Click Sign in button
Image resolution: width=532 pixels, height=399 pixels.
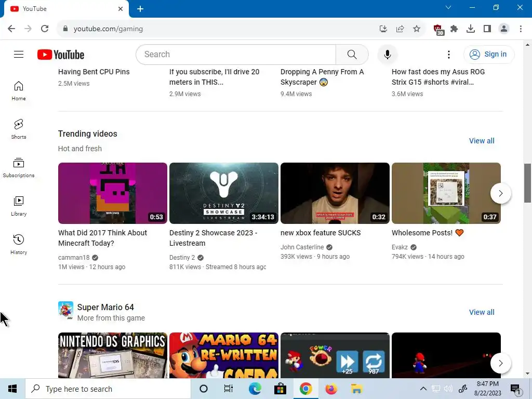pyautogui.click(x=489, y=54)
